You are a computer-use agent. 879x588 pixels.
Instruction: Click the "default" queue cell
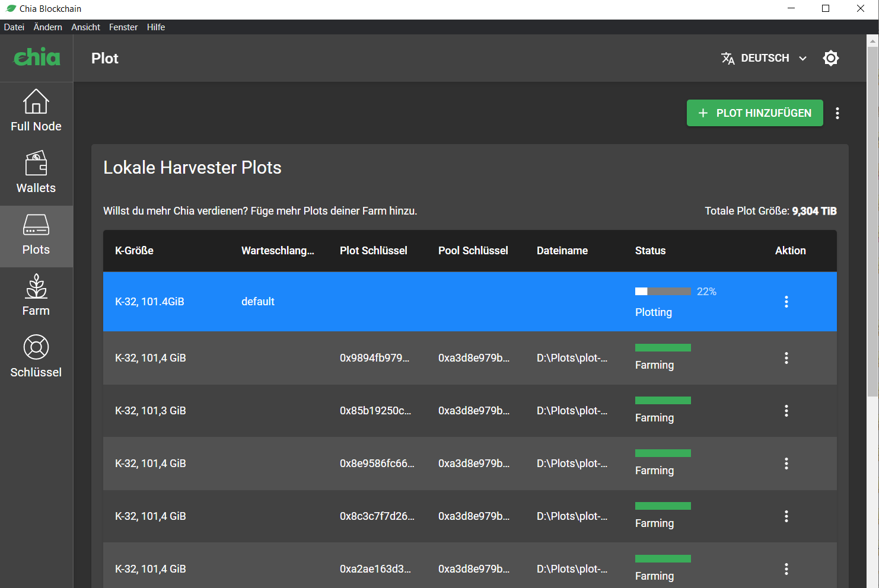click(x=258, y=302)
